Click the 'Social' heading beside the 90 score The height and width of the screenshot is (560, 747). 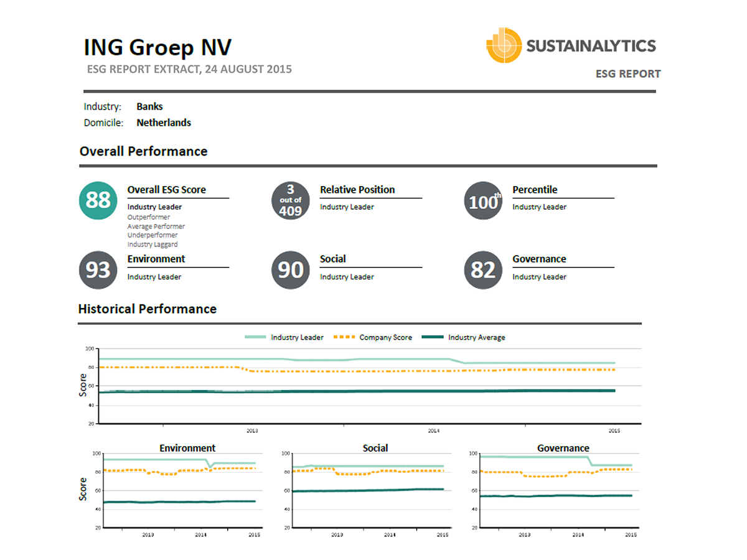click(x=333, y=259)
